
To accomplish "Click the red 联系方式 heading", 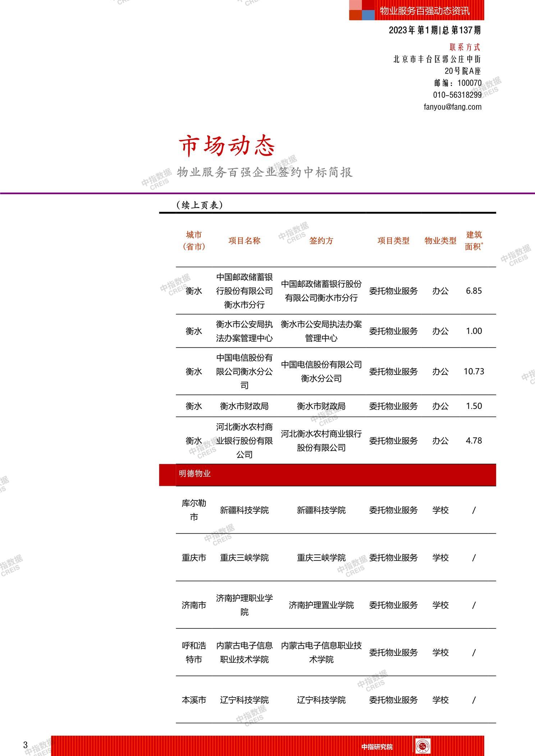I will click(x=465, y=47).
